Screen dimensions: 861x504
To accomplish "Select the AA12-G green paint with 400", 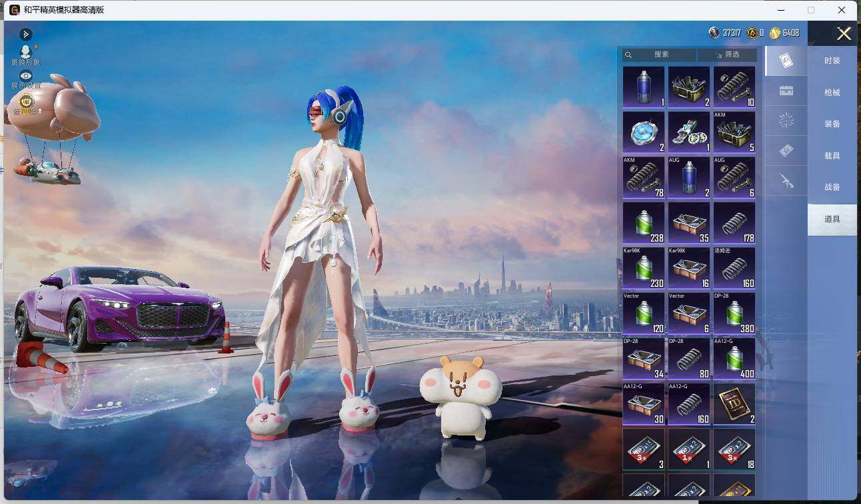I will point(734,358).
